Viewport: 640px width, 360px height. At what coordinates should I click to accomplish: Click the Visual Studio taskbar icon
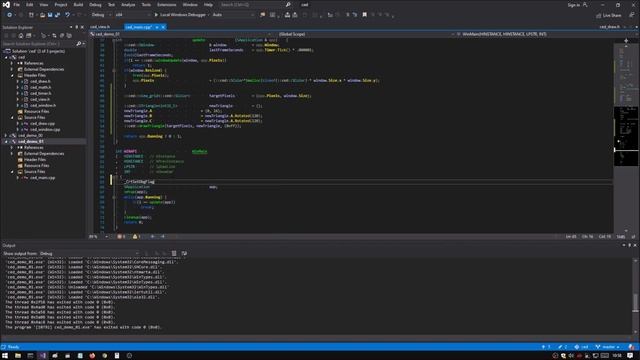42,356
